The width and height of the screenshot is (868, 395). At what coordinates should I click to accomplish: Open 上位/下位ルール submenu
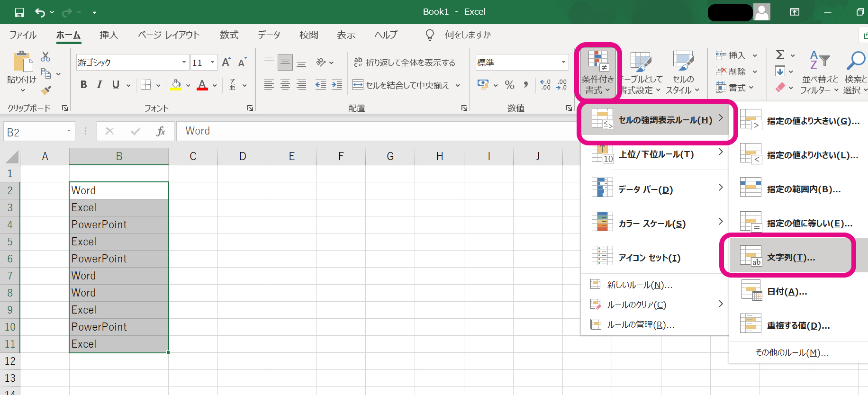tap(655, 154)
